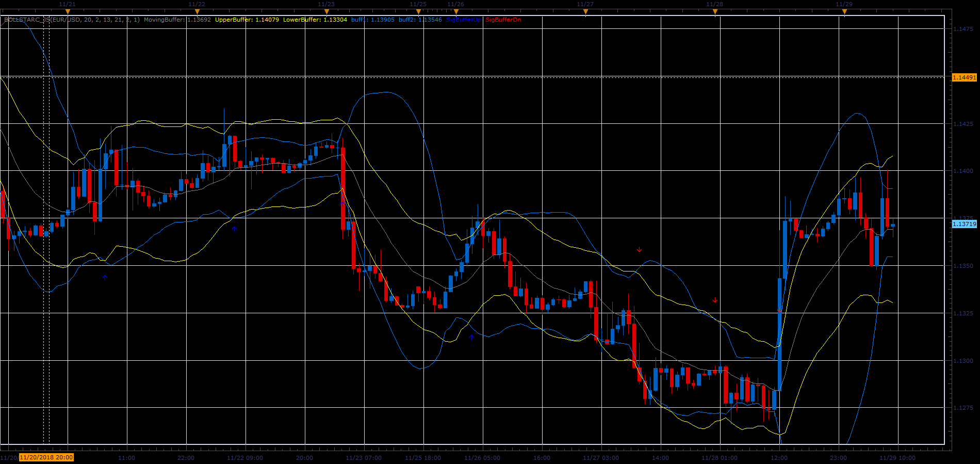
Task: Click the orange day marker under 11/22
Action: 197,12
